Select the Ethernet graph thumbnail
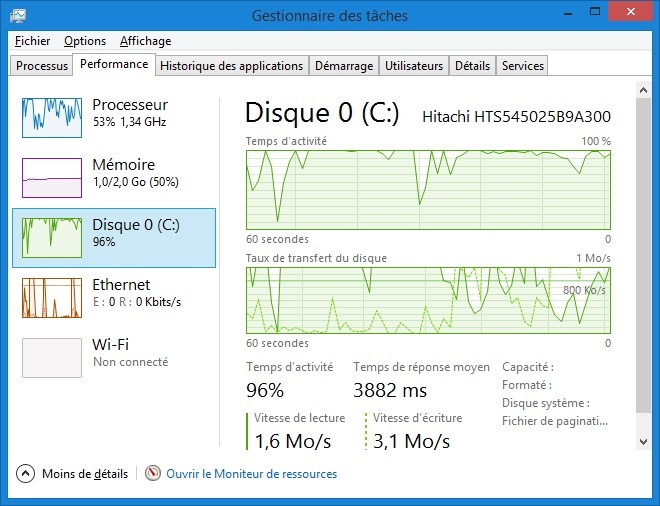The width and height of the screenshot is (660, 506). pyautogui.click(x=52, y=297)
